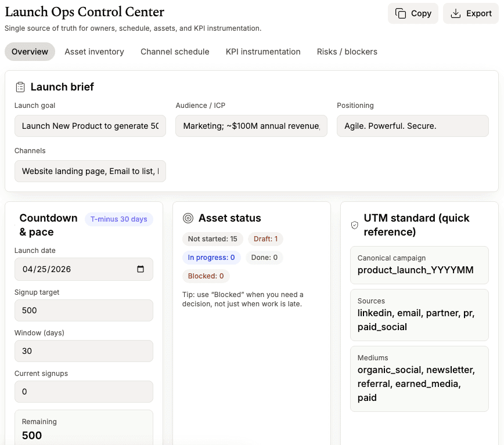
Task: Click the In progress: 0 chip
Action: tap(211, 258)
